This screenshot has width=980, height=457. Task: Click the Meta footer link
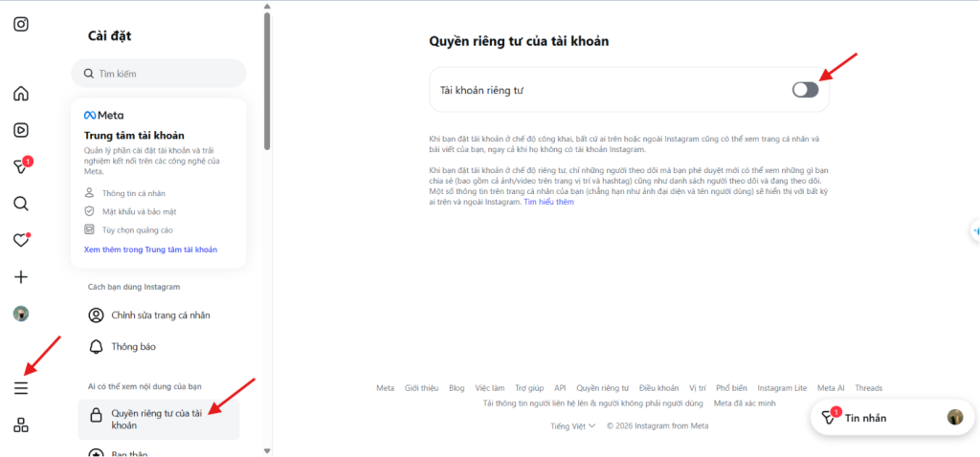(x=385, y=388)
